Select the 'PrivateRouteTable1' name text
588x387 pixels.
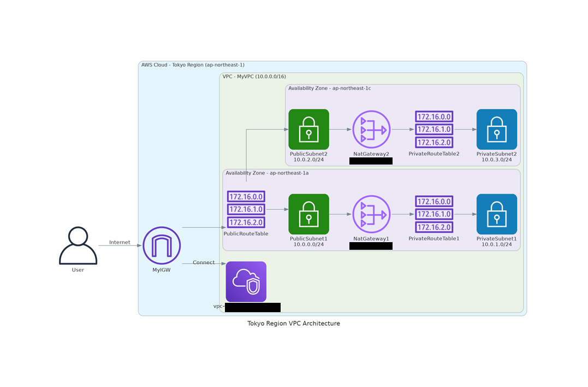[x=434, y=238]
